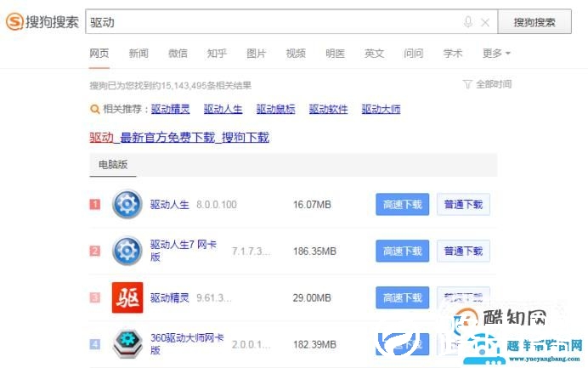This screenshot has height=368, width=588.
Task: Click the 搜狗搜索 search button
Action: coord(534,22)
